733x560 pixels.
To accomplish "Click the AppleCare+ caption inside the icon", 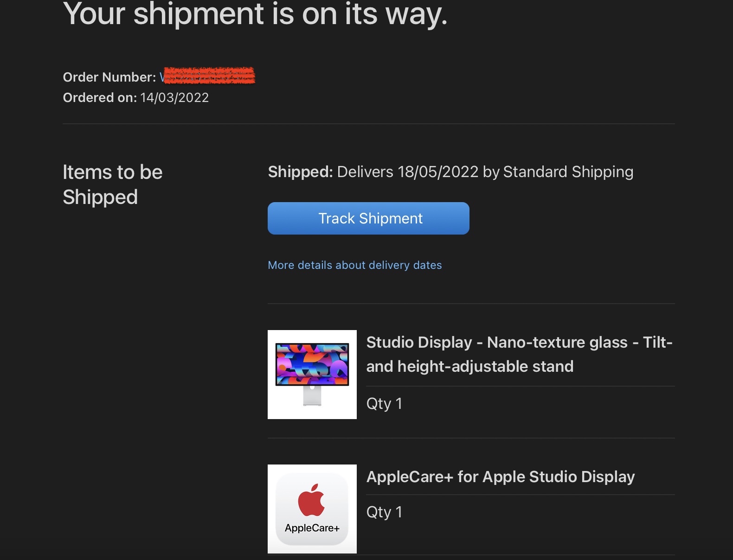I will 312,528.
